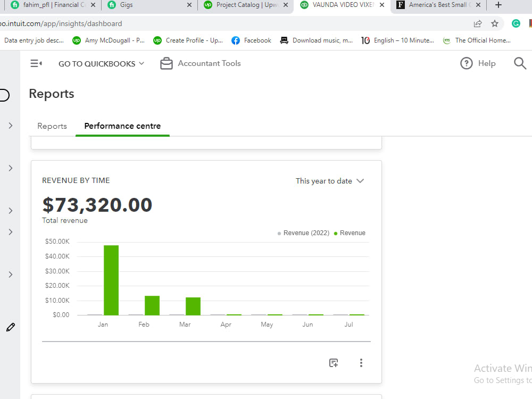532x399 pixels.
Task: Click the January revenue bar
Action: click(111, 280)
